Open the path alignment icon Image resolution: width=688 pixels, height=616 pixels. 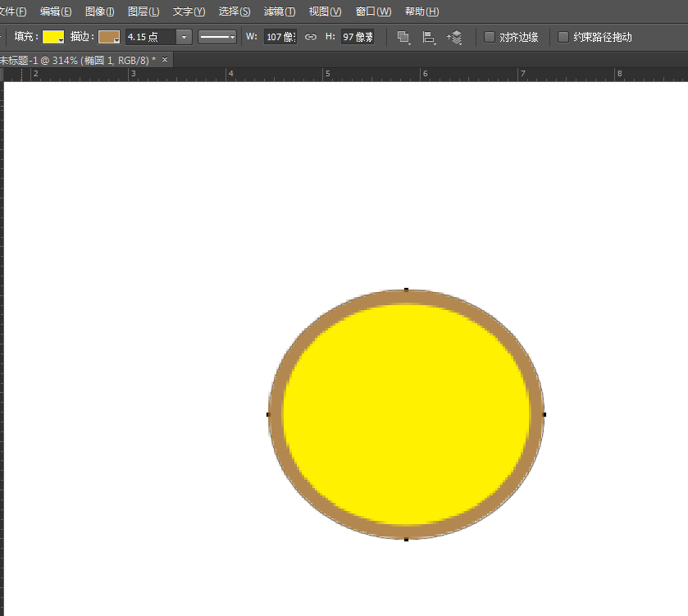coord(429,37)
